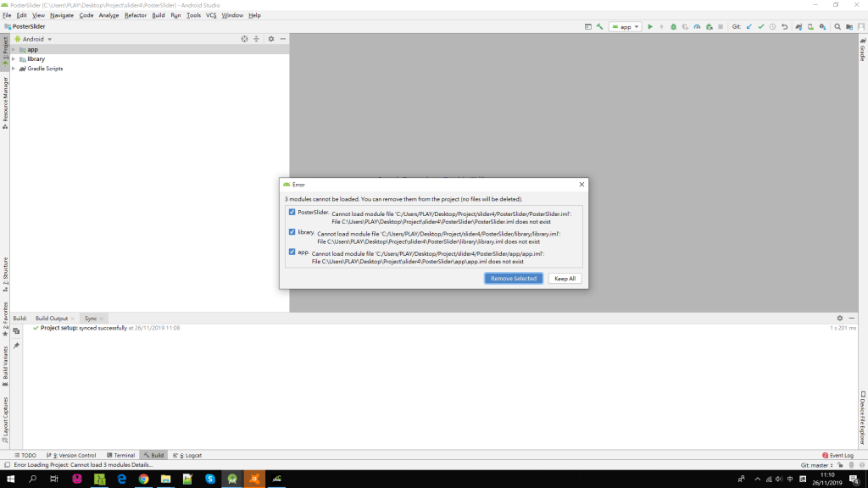Screen dimensions: 868x488
Task: Uncheck the app module checkbox in the Error dialog
Action: point(292,252)
